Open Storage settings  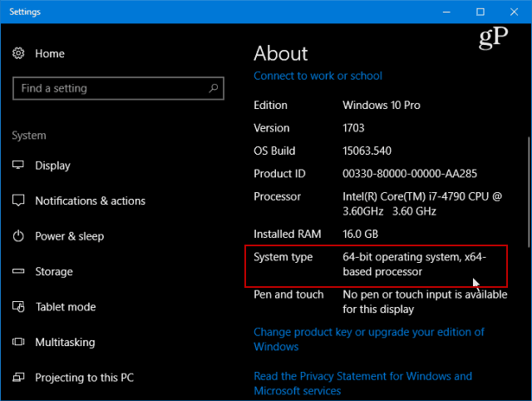(x=54, y=271)
